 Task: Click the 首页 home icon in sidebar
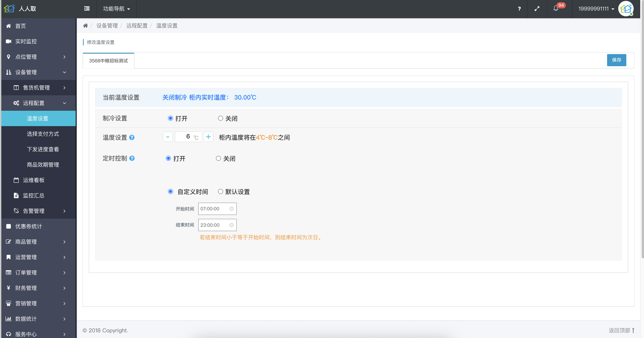point(9,26)
